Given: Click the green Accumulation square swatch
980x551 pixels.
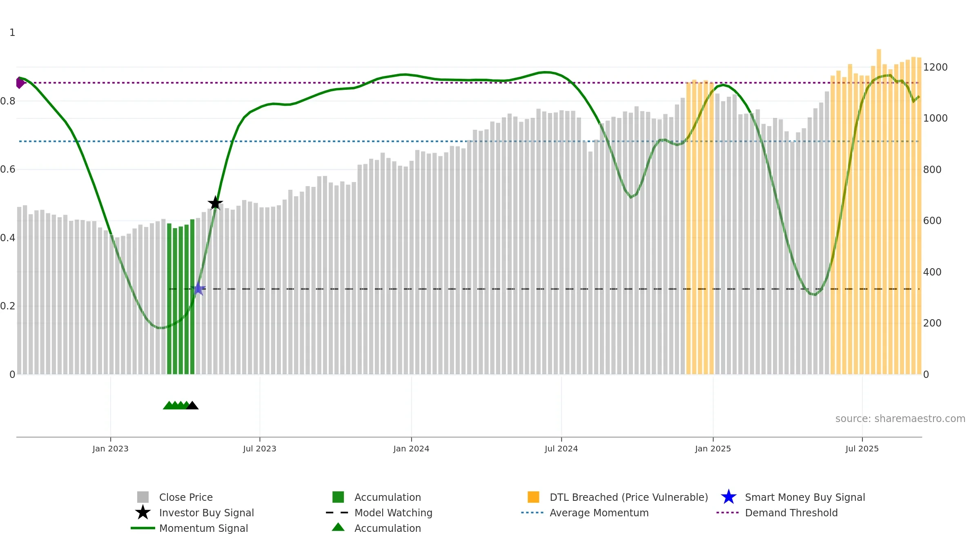Looking at the screenshot, I should [x=338, y=497].
